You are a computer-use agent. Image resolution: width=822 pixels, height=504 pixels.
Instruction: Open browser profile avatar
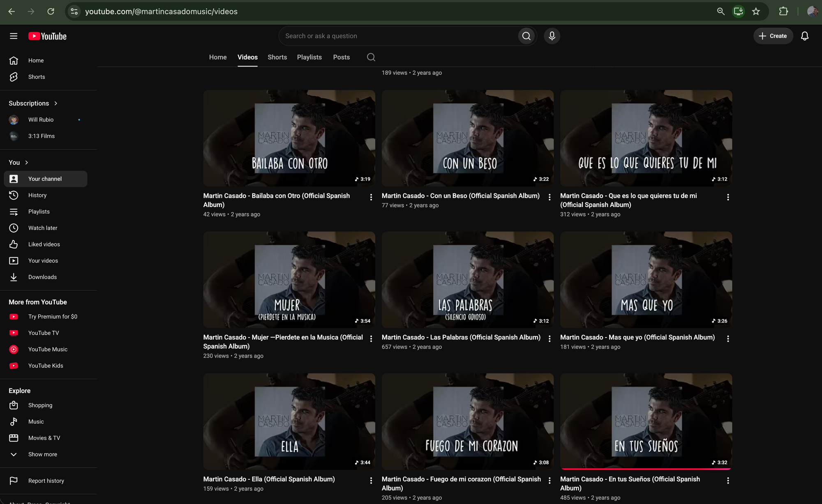pos(812,12)
